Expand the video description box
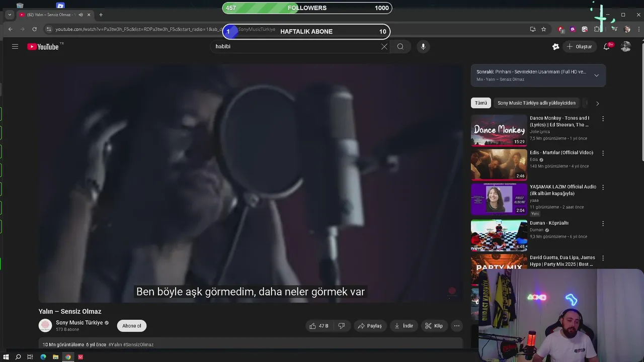 251,344
